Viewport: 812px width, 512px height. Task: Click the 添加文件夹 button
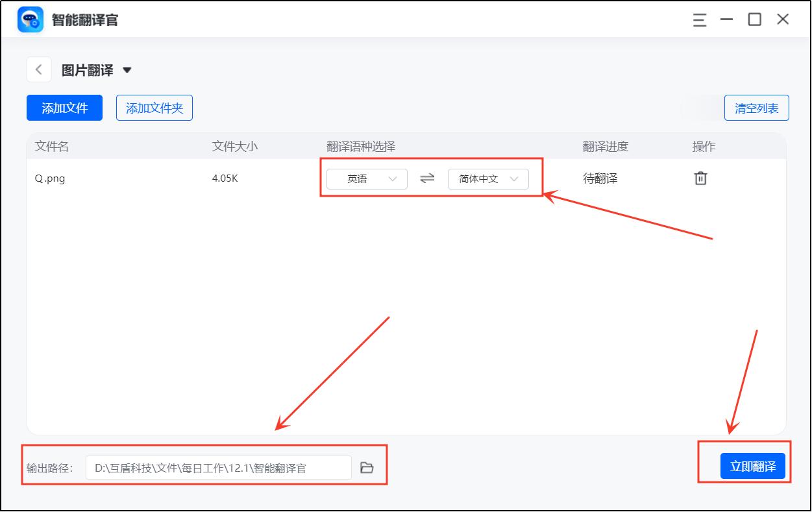click(x=154, y=107)
